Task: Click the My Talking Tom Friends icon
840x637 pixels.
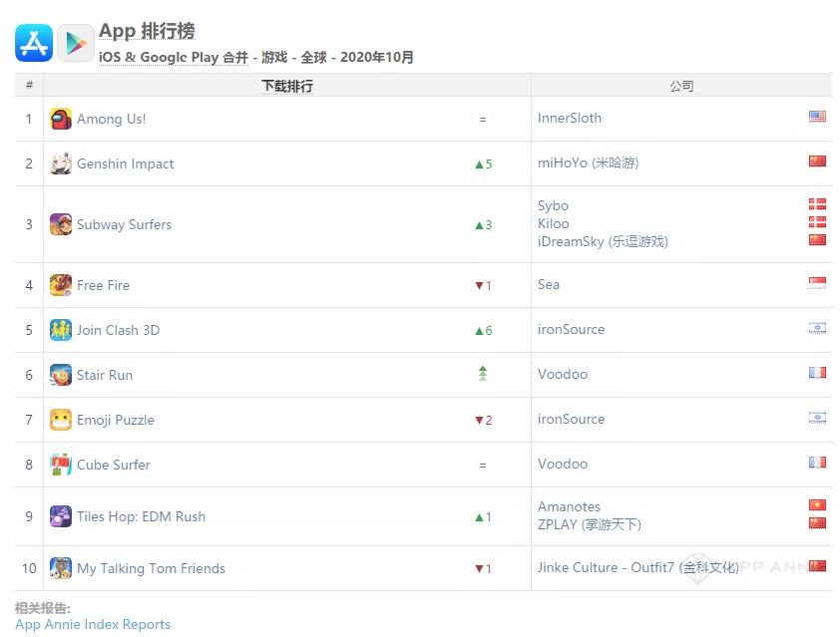Action: pos(61,568)
